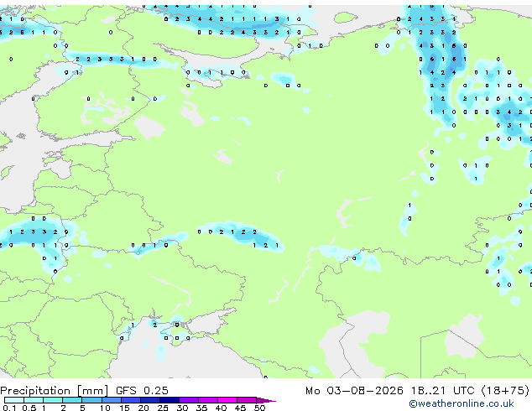Image resolution: width=532 pixels, height=411 pixels.
Task: Click the legend scale label "30"
Action: 182,408
